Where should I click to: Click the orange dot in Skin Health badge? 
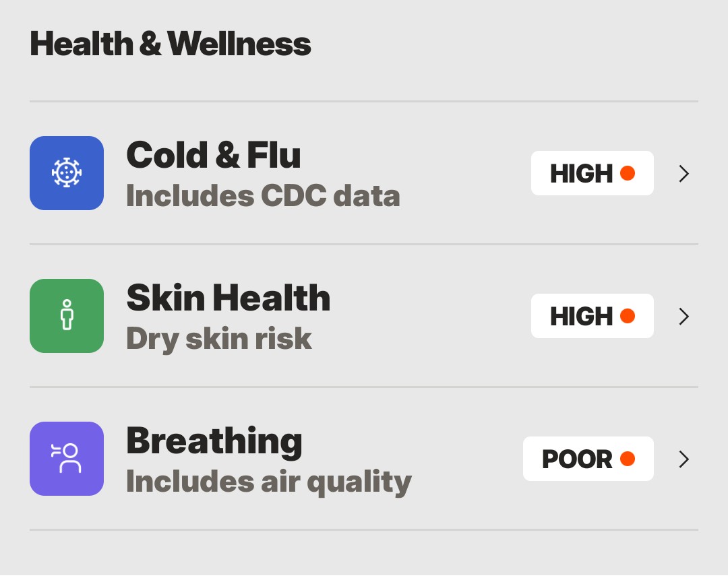click(628, 316)
